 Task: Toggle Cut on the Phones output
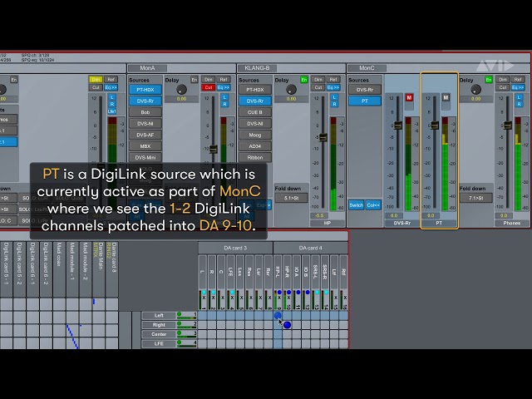pos(503,87)
